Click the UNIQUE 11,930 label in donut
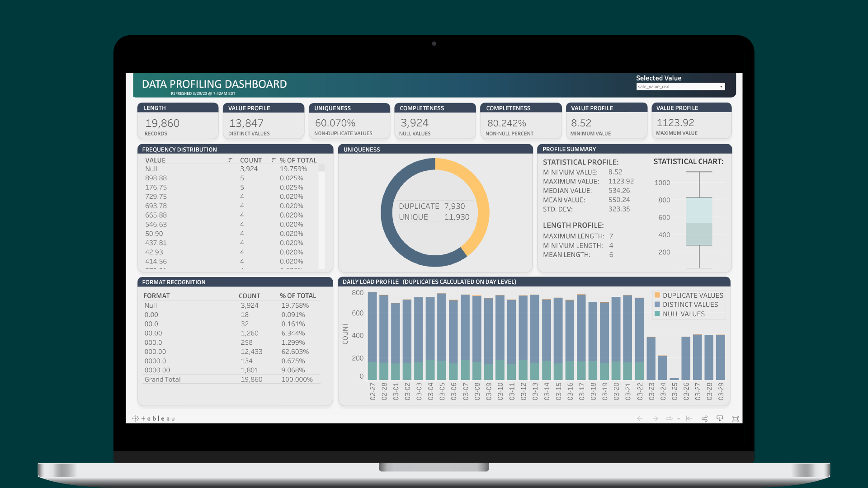Viewport: 868px width, 488px height. pos(434,217)
